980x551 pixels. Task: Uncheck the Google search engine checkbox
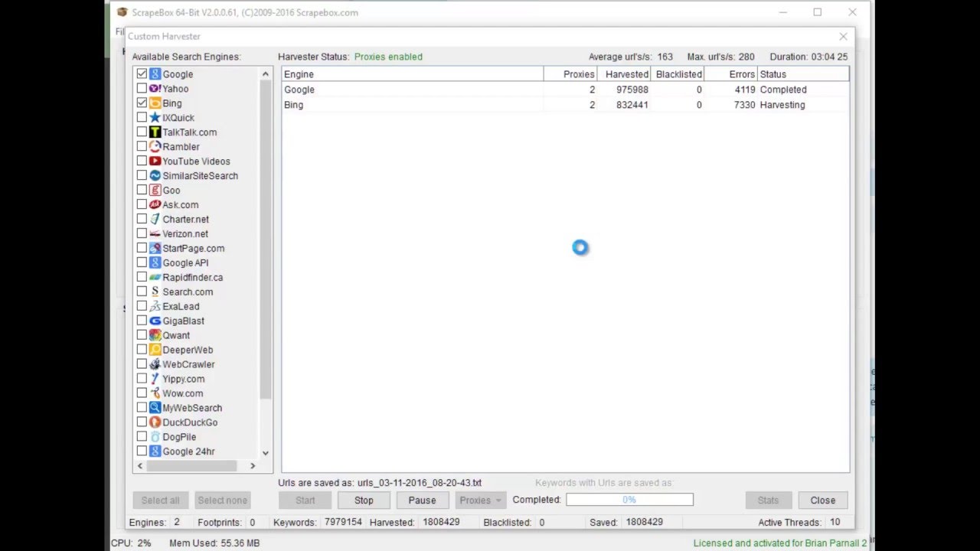coord(142,74)
